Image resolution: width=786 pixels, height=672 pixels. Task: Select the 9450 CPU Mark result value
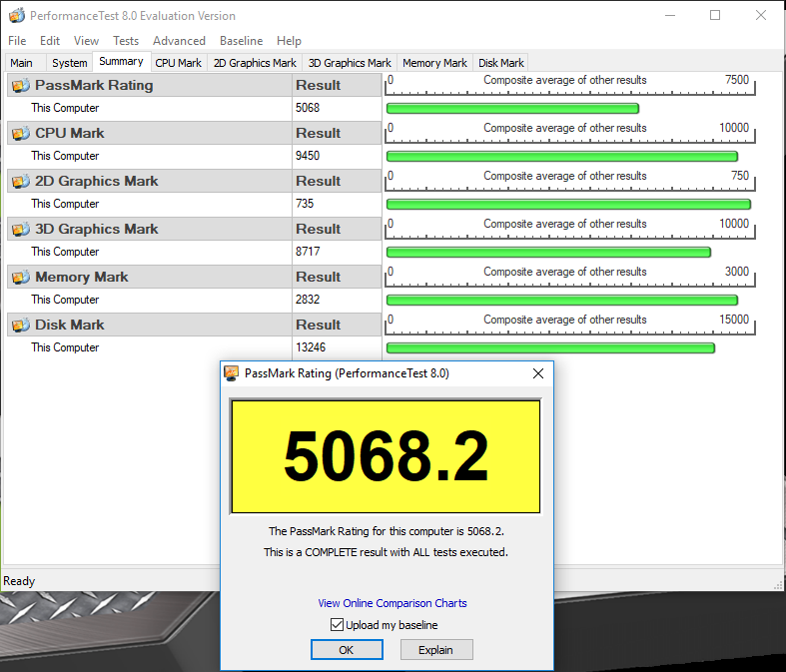coord(308,156)
